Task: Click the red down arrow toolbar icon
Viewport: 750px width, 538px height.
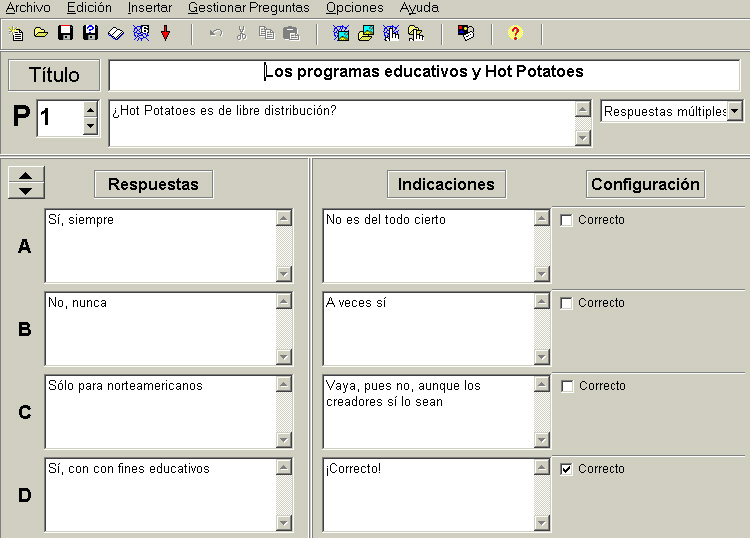Action: pos(166,33)
